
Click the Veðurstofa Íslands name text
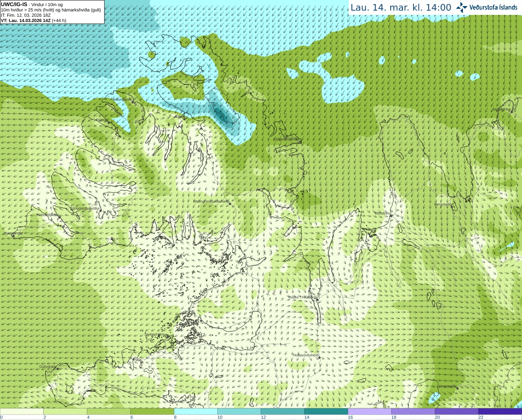[x=493, y=7]
